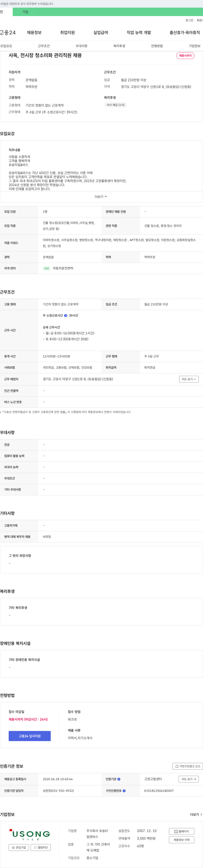Expand 더보기 under 직무내용
Viewport: 203px width, 868px height.
click(x=101, y=196)
